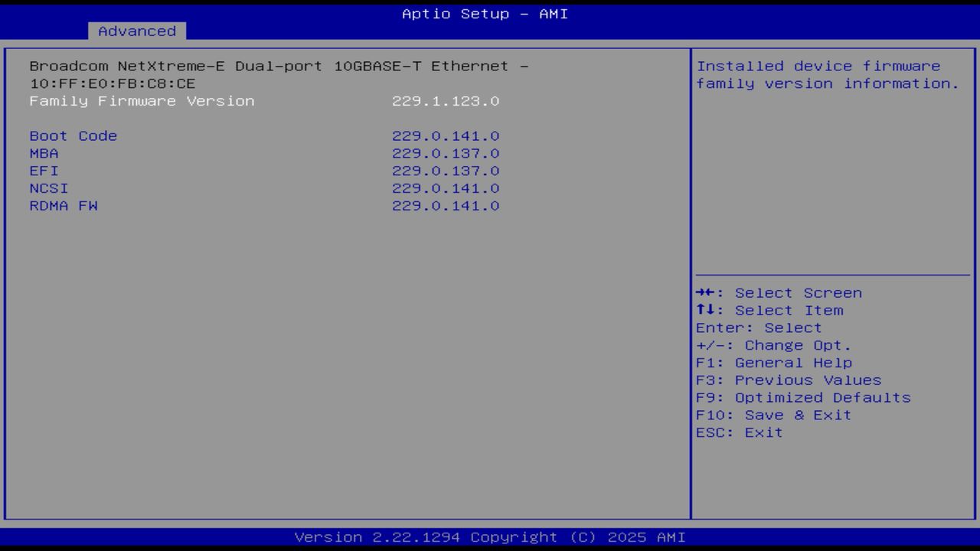Select the MBA firmware entry

click(x=44, y=153)
